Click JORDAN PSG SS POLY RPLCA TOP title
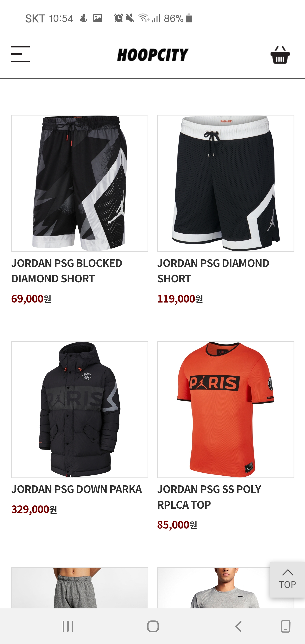Image resolution: width=305 pixels, height=644 pixels. point(209,497)
